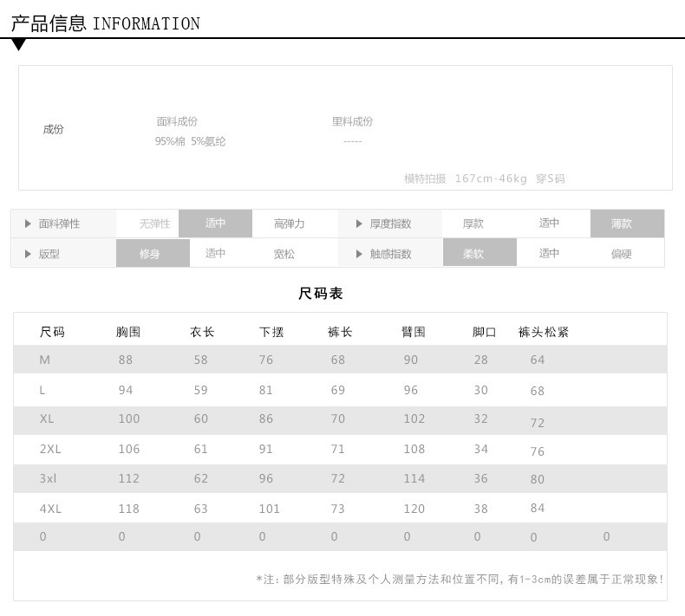This screenshot has width=685, height=616.
Task: Click waistband value 64 in M row
Action: tap(538, 360)
